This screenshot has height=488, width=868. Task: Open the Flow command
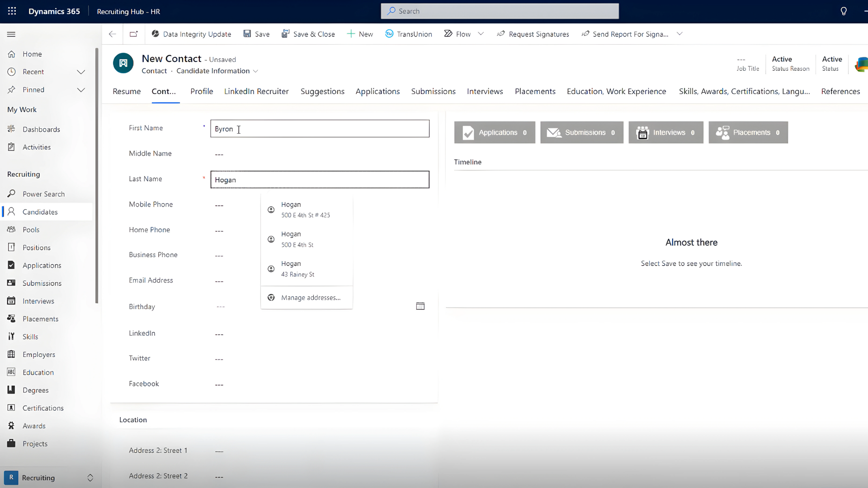point(458,34)
